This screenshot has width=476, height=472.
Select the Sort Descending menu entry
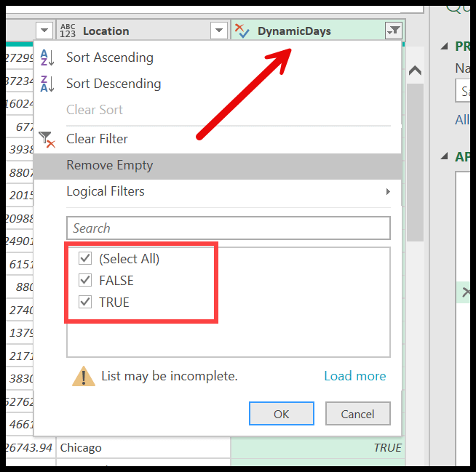click(114, 84)
